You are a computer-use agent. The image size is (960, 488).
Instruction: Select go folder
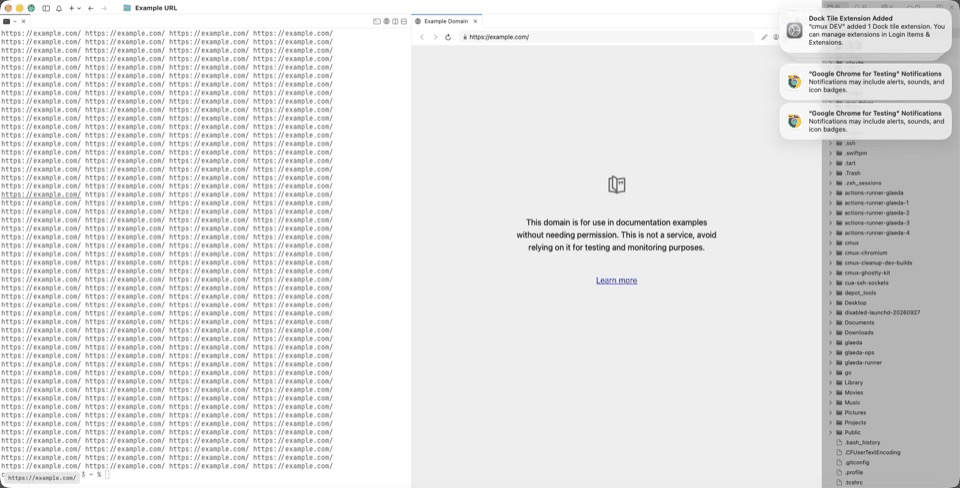pyautogui.click(x=848, y=372)
